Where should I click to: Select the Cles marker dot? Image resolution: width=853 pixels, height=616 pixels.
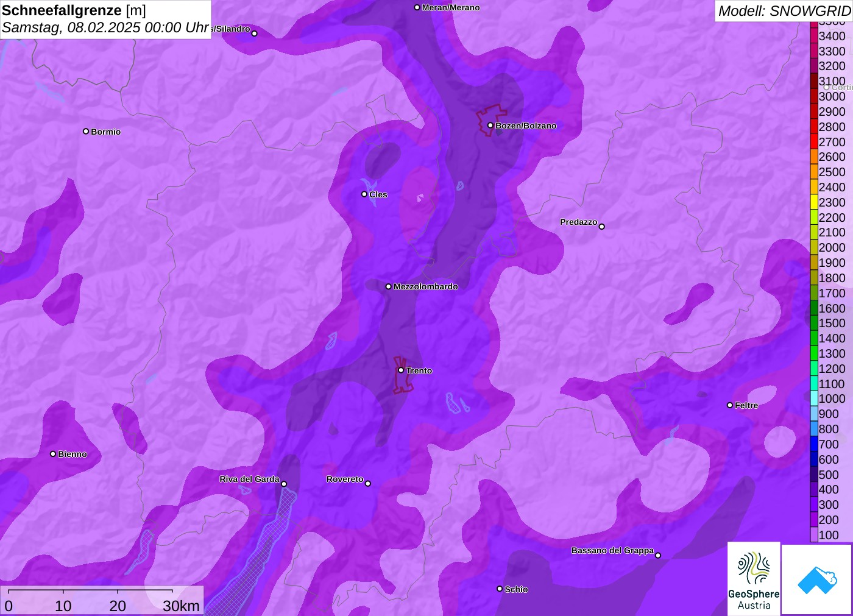point(364,194)
